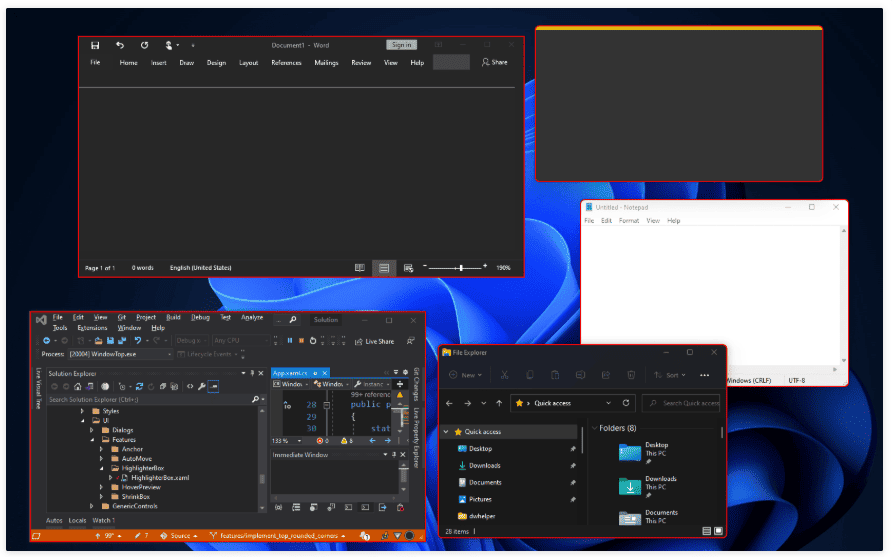Click the Refresh icon in File Explorer address bar
Viewport: 892px width, 557px height.
click(x=626, y=403)
